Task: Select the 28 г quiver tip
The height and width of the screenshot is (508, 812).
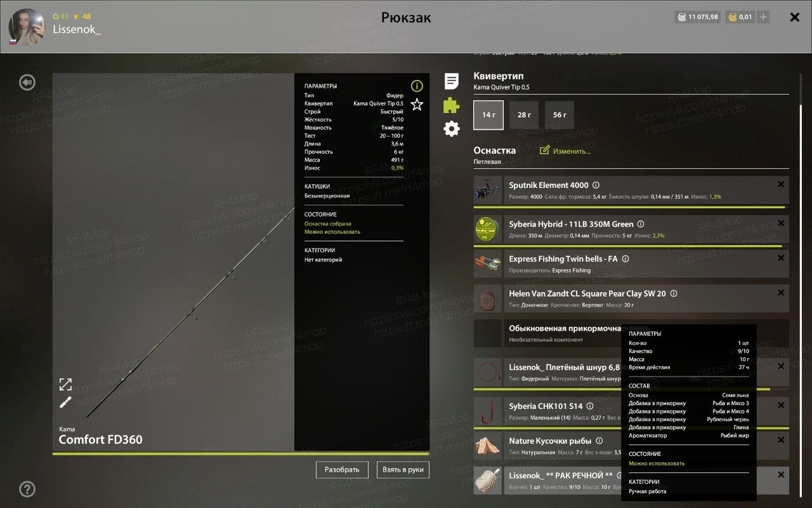Action: pyautogui.click(x=524, y=115)
